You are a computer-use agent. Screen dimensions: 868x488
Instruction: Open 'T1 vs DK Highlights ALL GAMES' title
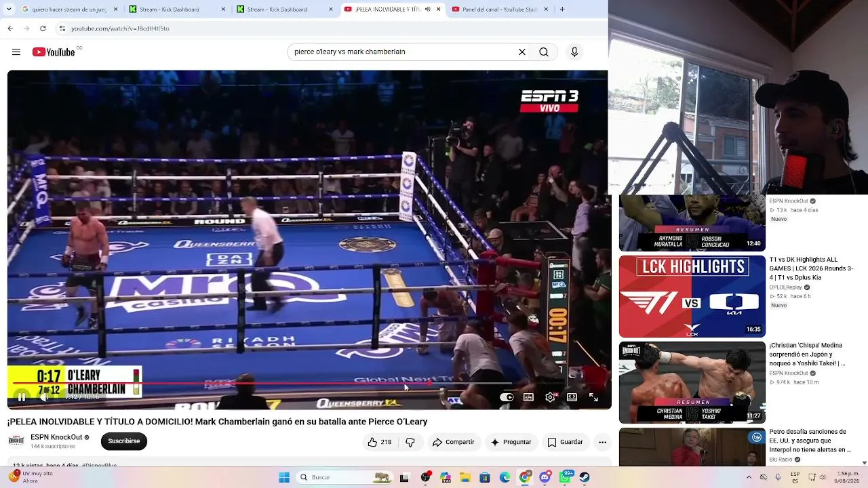(x=811, y=268)
